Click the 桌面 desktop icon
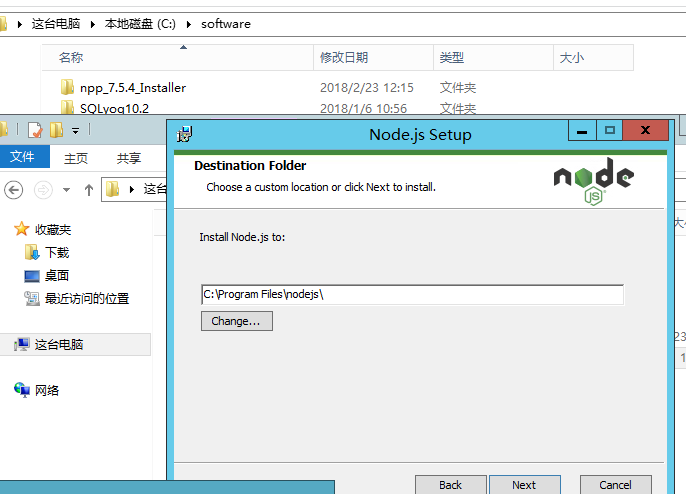 click(32, 276)
